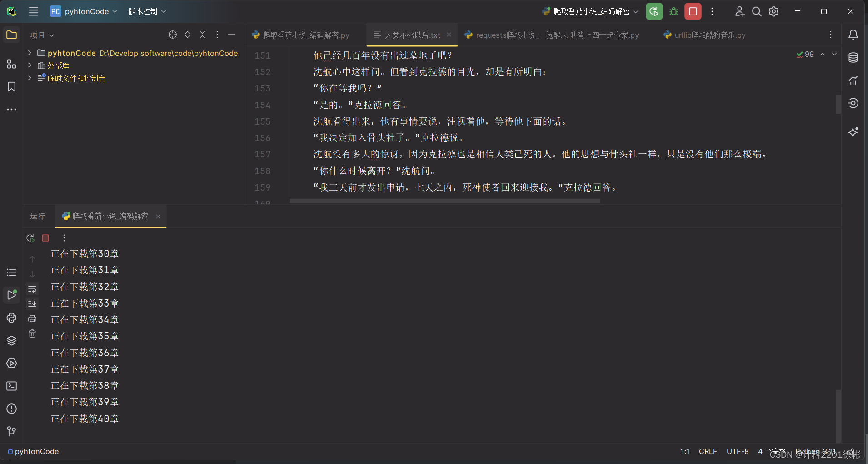868x464 pixels.
Task: Click CRLF line separator in status bar
Action: tap(708, 451)
